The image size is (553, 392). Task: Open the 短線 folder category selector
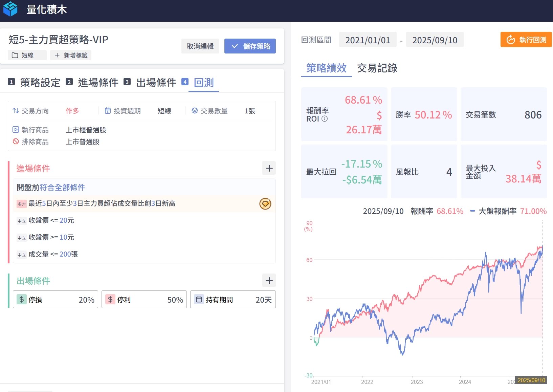27,55
